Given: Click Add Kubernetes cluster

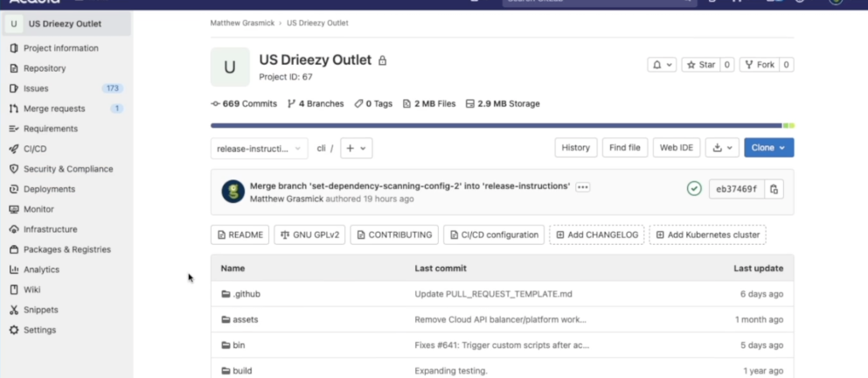Looking at the screenshot, I should [x=707, y=235].
